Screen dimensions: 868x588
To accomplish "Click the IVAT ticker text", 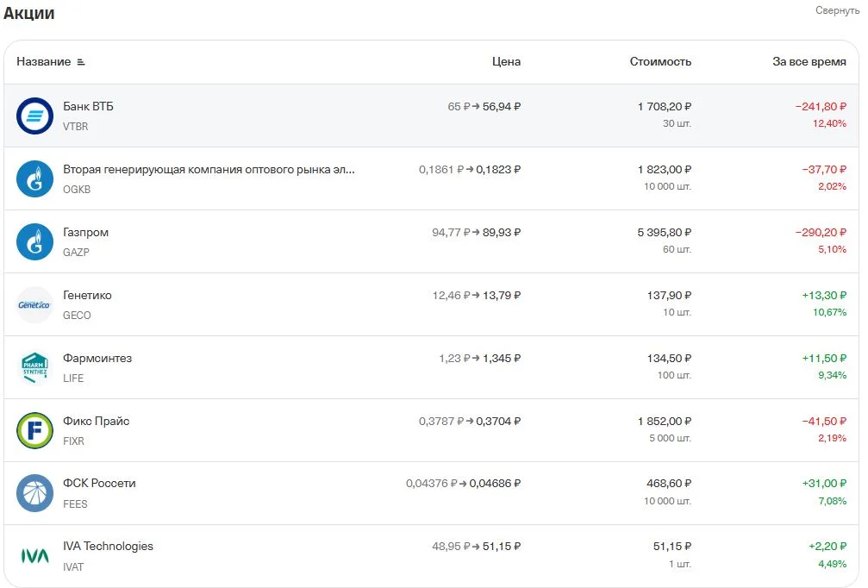I will (x=73, y=567).
